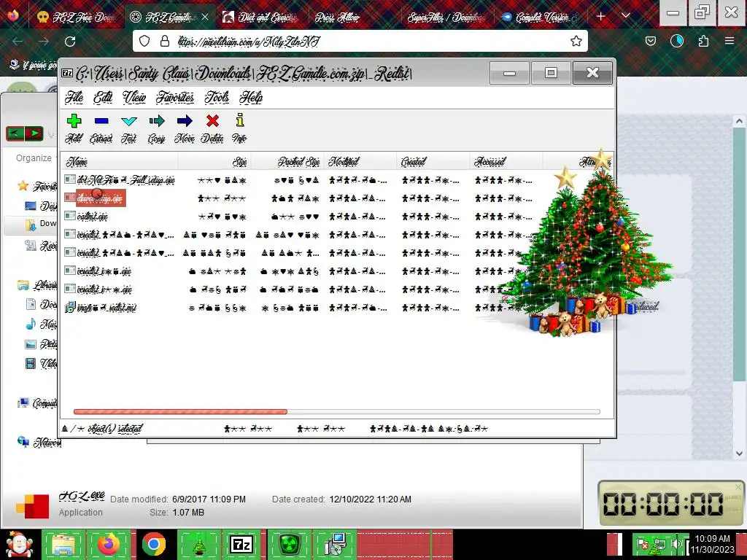The width and height of the screenshot is (747, 560).
Task: Click the Test checkmark toolbar icon
Action: click(x=128, y=121)
